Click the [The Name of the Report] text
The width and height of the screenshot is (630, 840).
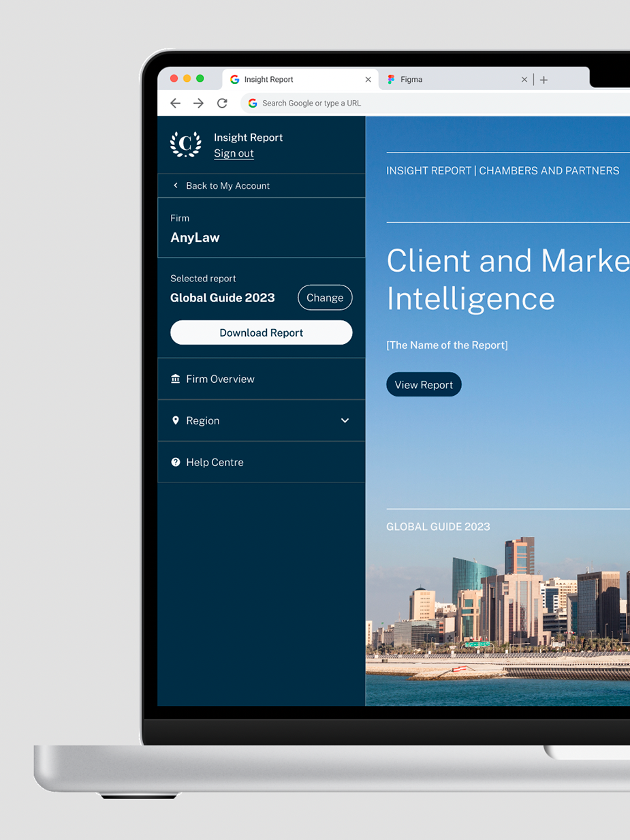[447, 345]
